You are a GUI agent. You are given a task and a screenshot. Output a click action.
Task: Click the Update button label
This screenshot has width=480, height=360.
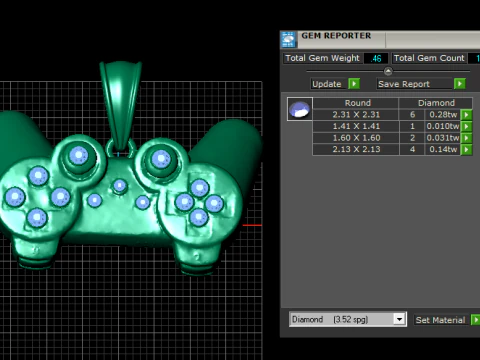327,84
